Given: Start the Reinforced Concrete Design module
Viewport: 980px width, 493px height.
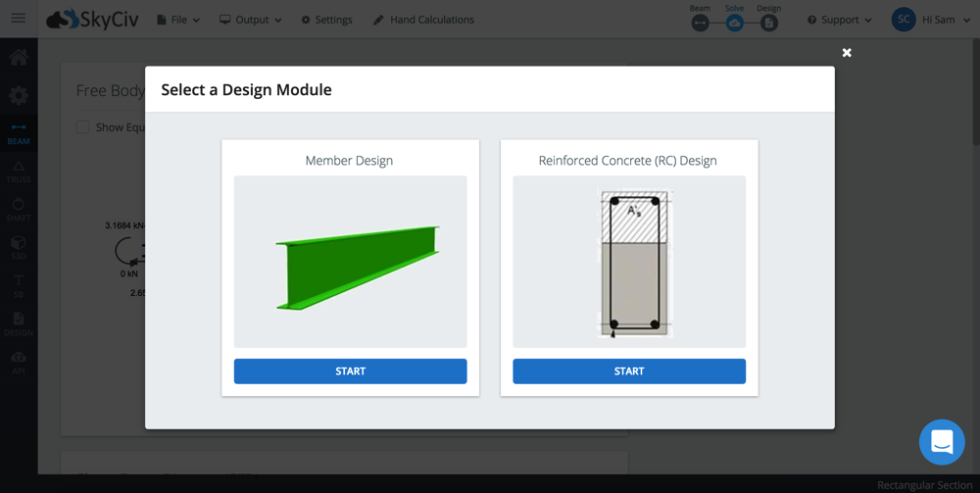Looking at the screenshot, I should tap(629, 371).
